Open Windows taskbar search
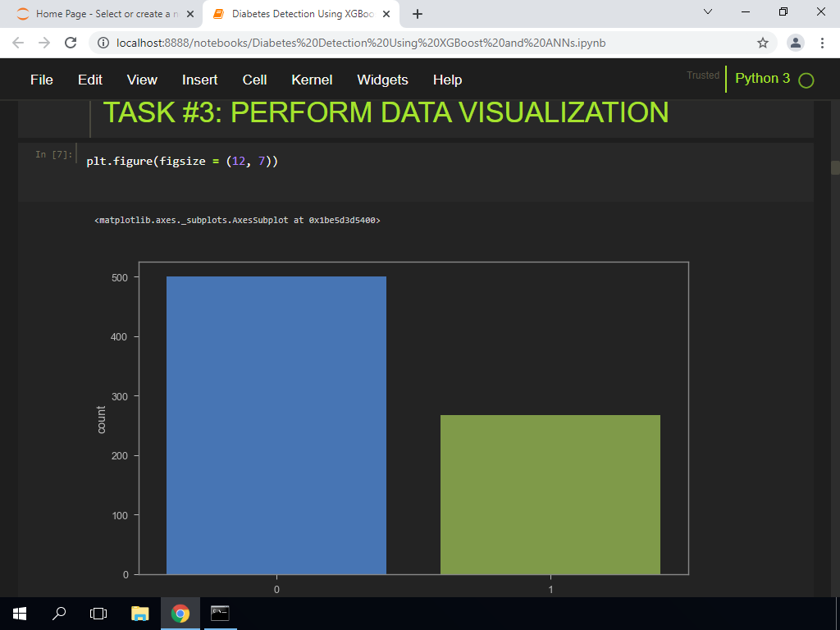 (59, 614)
